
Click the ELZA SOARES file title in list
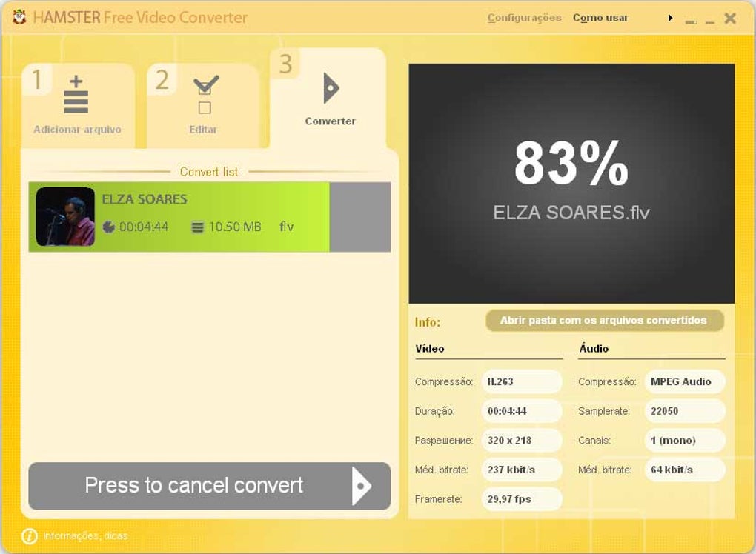[x=145, y=199]
